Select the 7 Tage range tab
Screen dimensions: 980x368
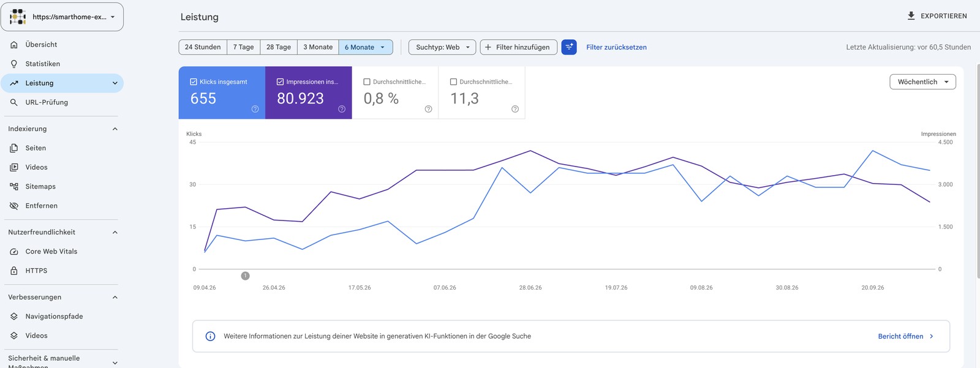click(243, 47)
